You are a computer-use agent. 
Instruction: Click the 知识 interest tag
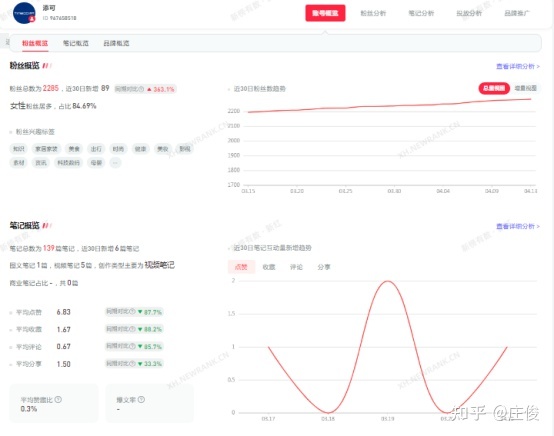click(19, 149)
